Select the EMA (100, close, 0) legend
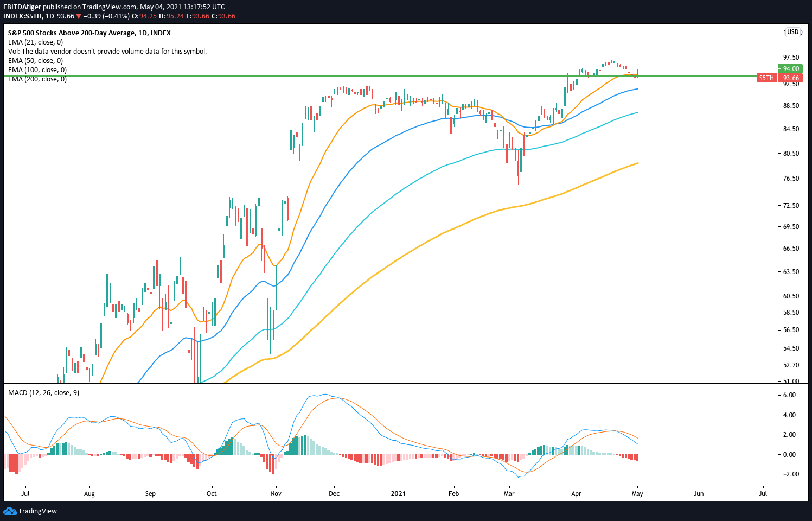 point(37,70)
